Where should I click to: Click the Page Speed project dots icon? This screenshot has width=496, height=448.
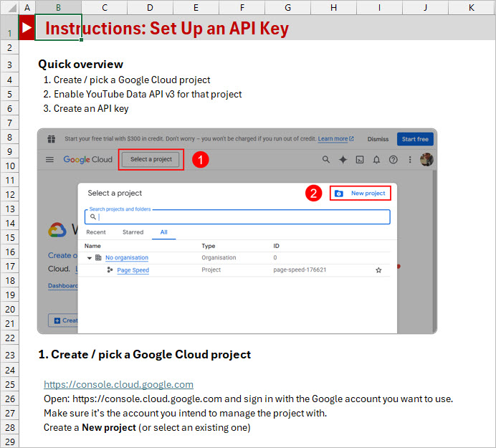pyautogui.click(x=110, y=270)
